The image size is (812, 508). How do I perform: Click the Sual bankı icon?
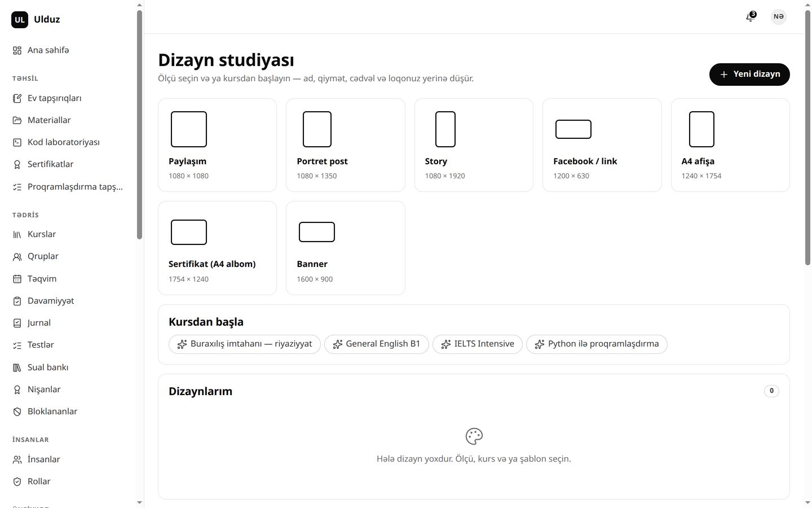pos(17,367)
